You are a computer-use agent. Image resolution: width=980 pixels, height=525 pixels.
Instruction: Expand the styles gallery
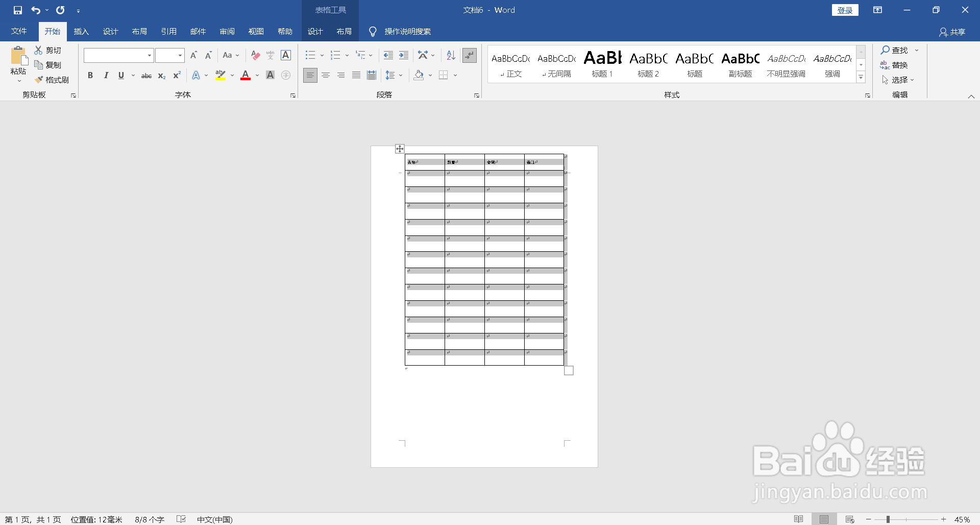861,78
